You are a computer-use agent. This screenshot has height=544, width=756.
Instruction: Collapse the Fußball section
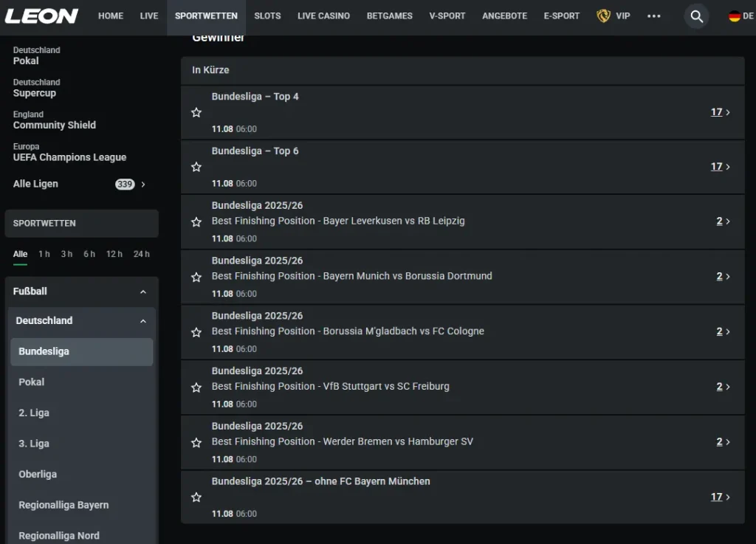point(143,292)
